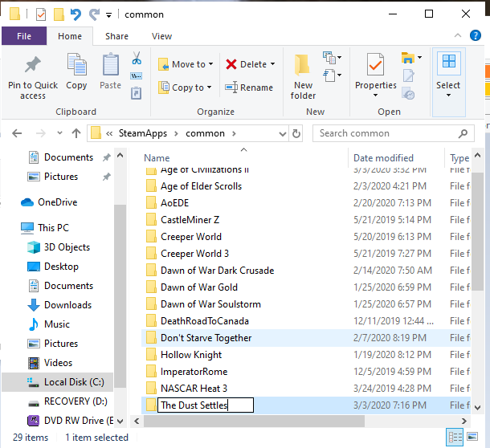
Task: Switch to the Share ribbon tab
Action: point(116,36)
